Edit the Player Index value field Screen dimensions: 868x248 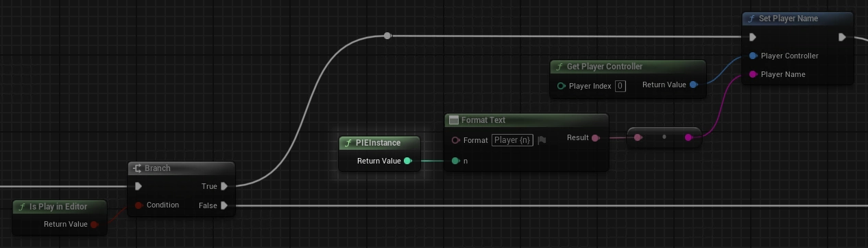[x=620, y=86]
